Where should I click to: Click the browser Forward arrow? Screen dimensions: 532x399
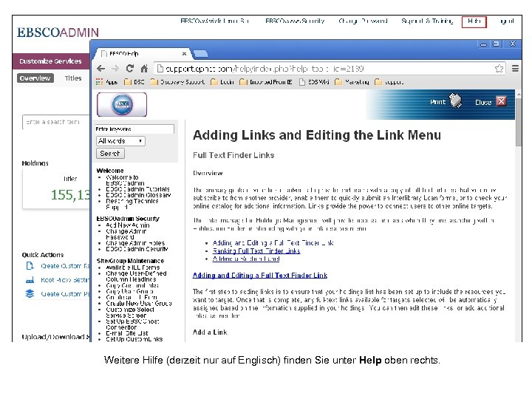(115, 69)
